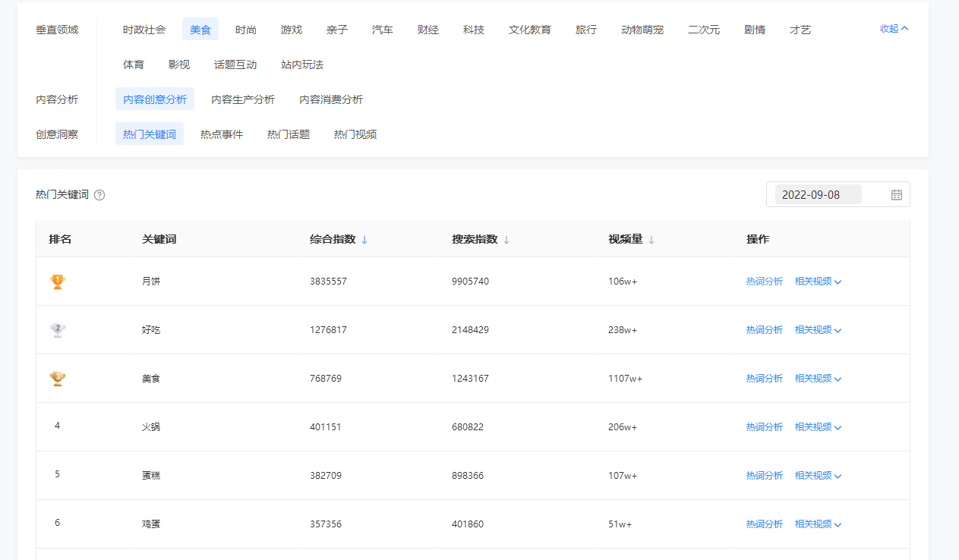Open 热词分析 for 好吃 keyword
This screenshot has width=959, height=560.
tap(764, 330)
